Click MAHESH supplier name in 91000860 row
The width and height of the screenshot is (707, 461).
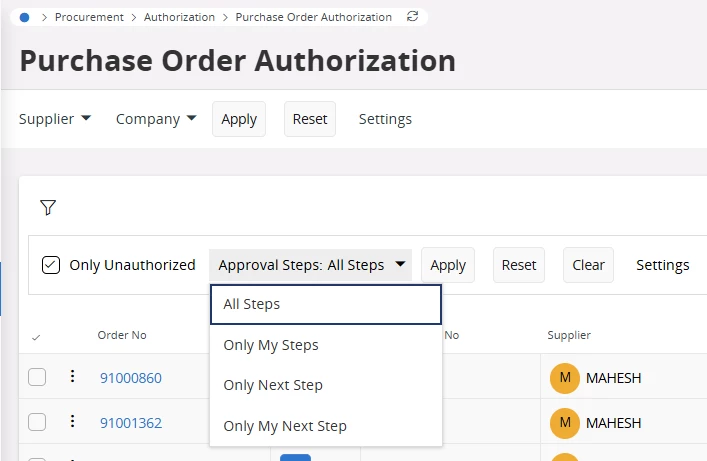(613, 378)
